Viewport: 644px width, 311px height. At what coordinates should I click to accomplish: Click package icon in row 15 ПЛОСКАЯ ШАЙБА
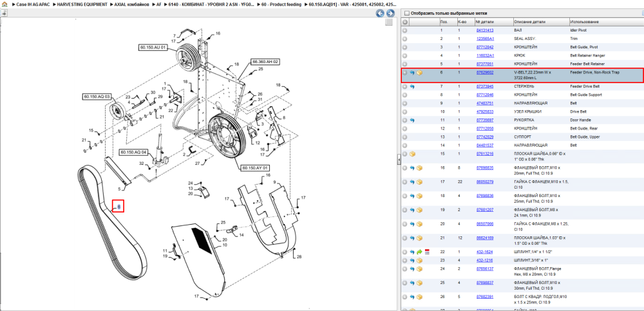412,154
